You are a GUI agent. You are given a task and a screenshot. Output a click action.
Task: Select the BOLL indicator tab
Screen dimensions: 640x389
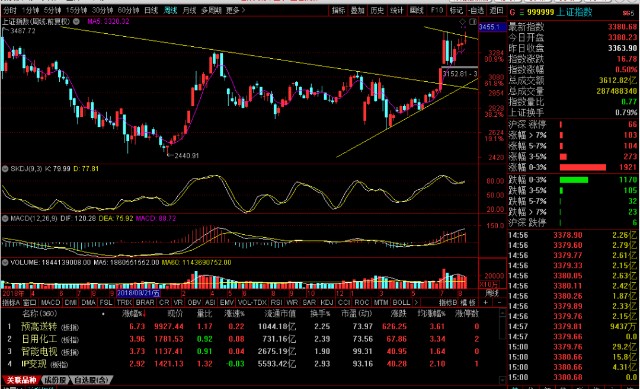[x=401, y=302]
